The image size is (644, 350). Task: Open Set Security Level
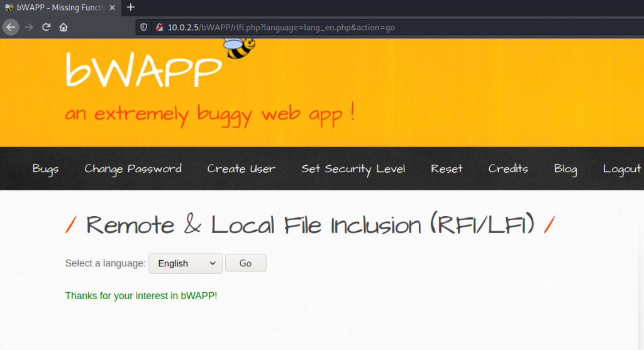pyautogui.click(x=353, y=168)
